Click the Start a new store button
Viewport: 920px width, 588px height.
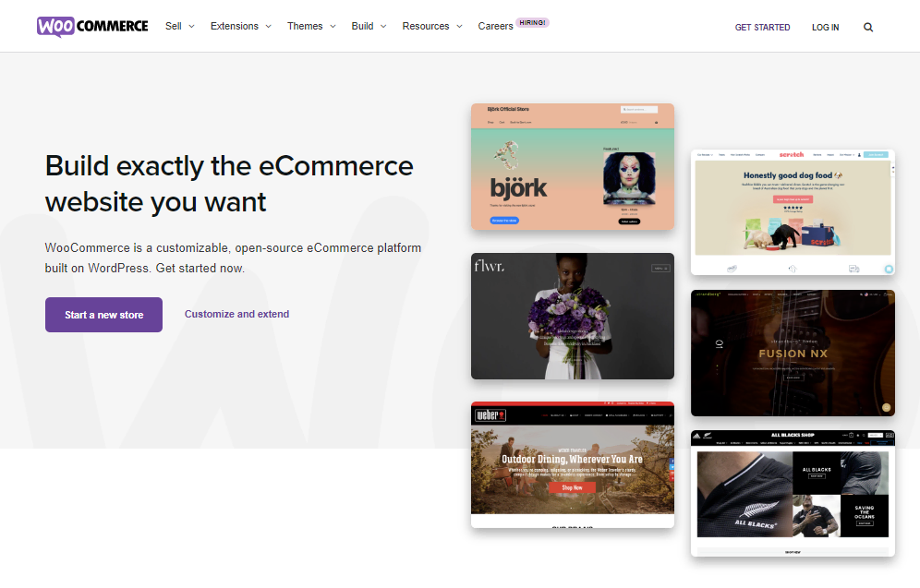click(x=103, y=315)
